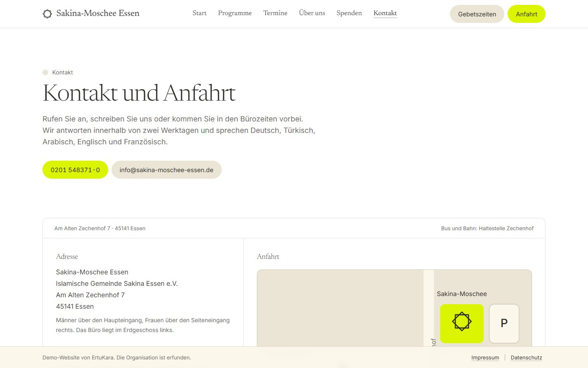
Task: Call the phone number 0201 548371-0
Action: click(x=75, y=170)
